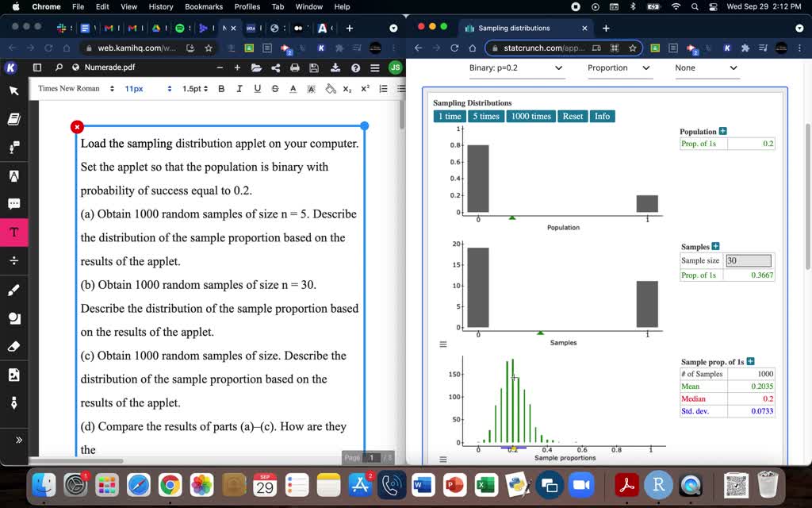Viewport: 812px width, 508px height.
Task: Open the JS user profile avatar
Action: (395, 67)
